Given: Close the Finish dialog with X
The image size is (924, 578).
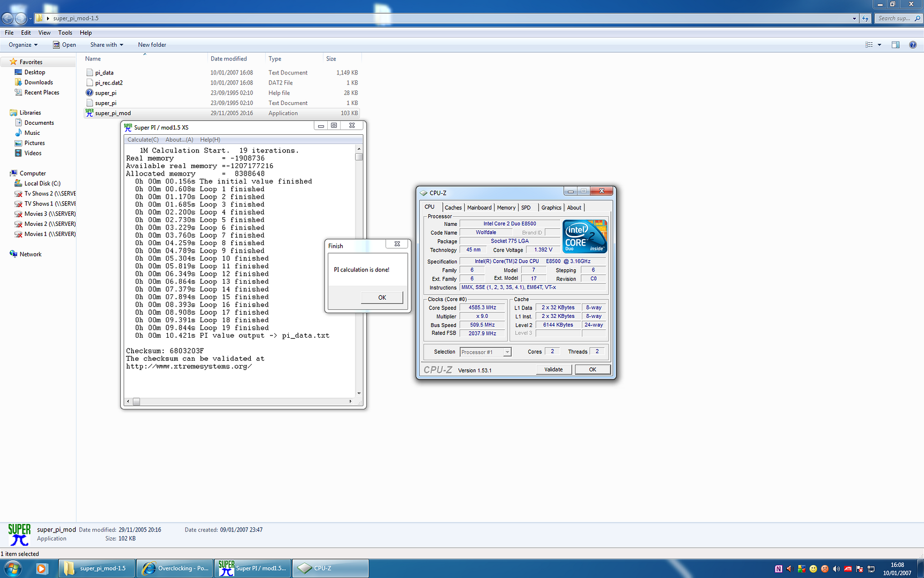Looking at the screenshot, I should click(x=397, y=244).
